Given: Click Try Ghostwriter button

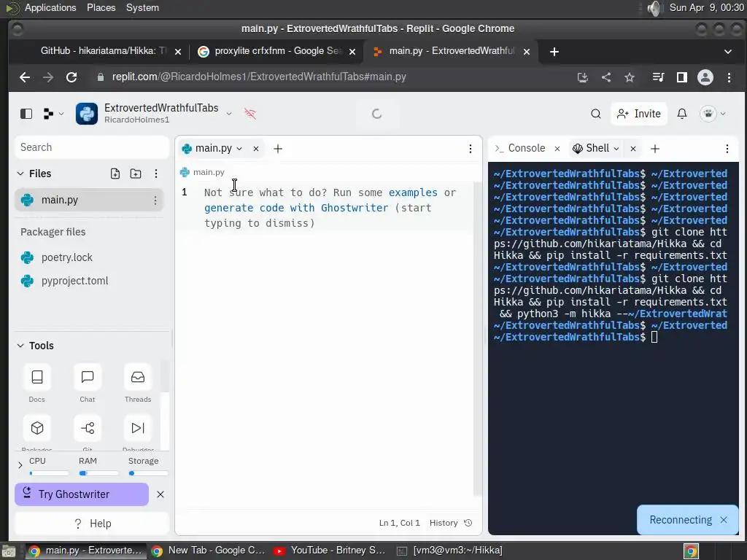Looking at the screenshot, I should point(82,494).
